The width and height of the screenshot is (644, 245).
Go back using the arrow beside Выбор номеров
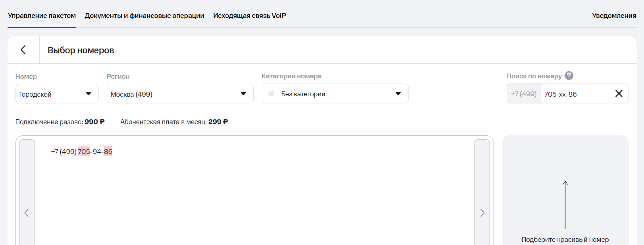tap(23, 50)
